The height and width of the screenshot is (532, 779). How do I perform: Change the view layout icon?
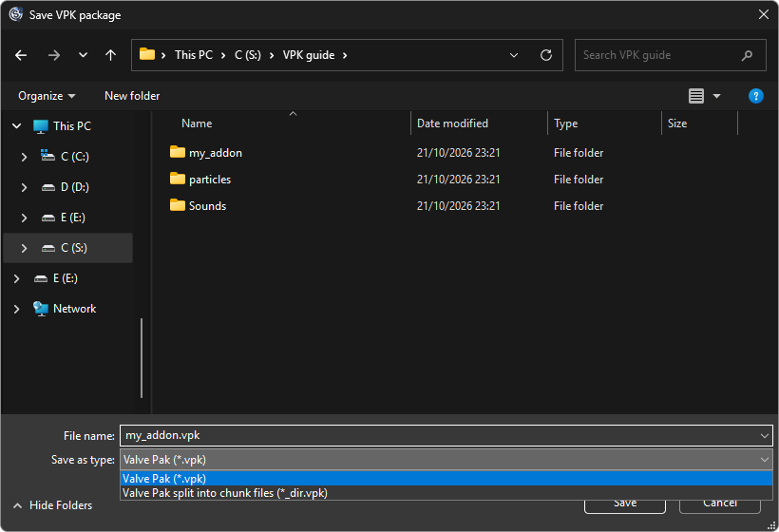[x=696, y=96]
